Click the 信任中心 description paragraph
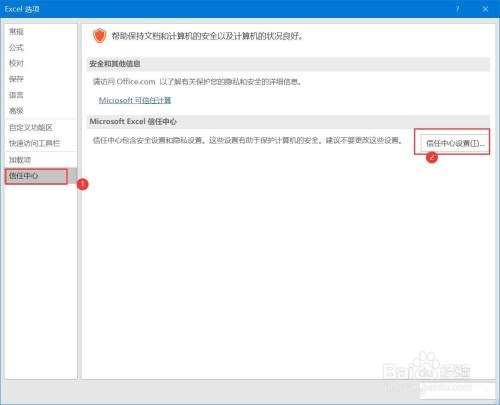This screenshot has height=405, width=500. [x=247, y=140]
